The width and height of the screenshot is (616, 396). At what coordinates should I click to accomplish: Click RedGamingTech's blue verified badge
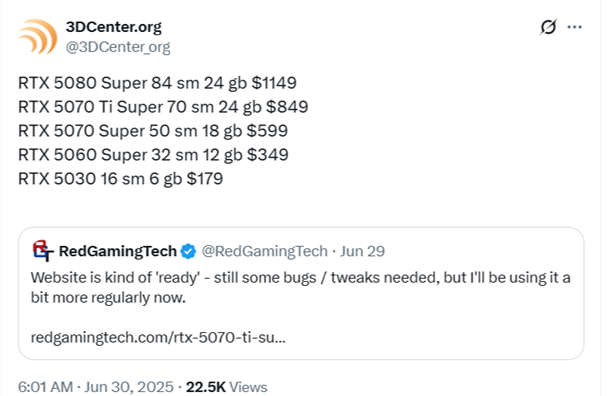coord(188,251)
